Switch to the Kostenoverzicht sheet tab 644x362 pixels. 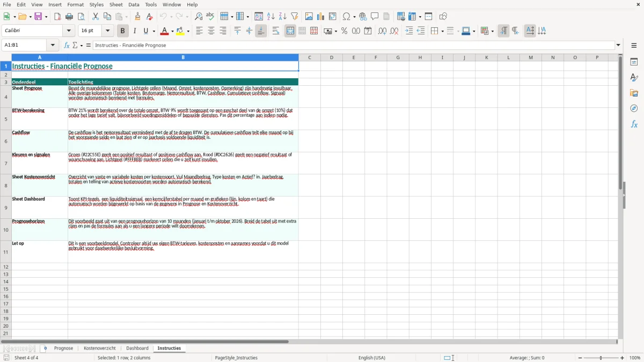[100, 349]
